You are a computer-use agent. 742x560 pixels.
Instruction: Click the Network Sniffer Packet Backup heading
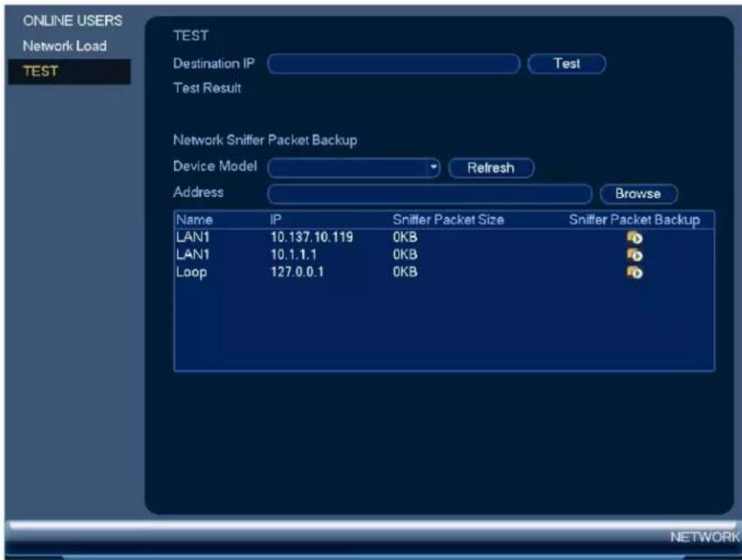[265, 140]
